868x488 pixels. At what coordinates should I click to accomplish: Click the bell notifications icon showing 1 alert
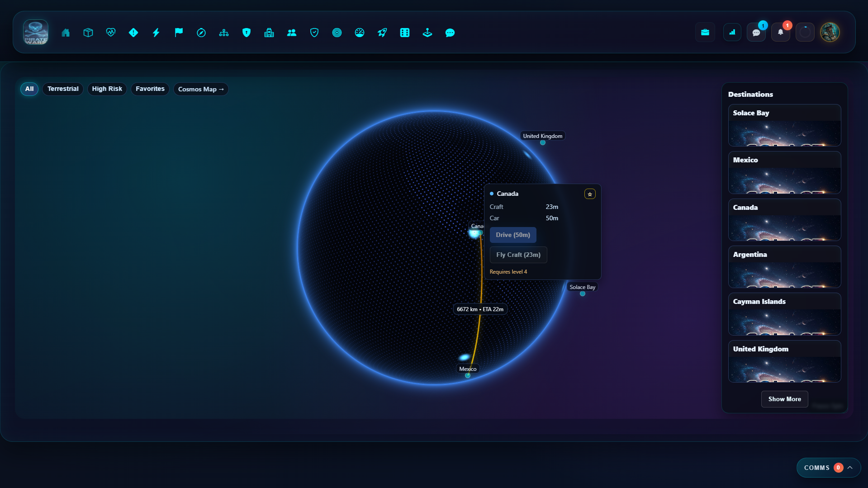coord(780,32)
